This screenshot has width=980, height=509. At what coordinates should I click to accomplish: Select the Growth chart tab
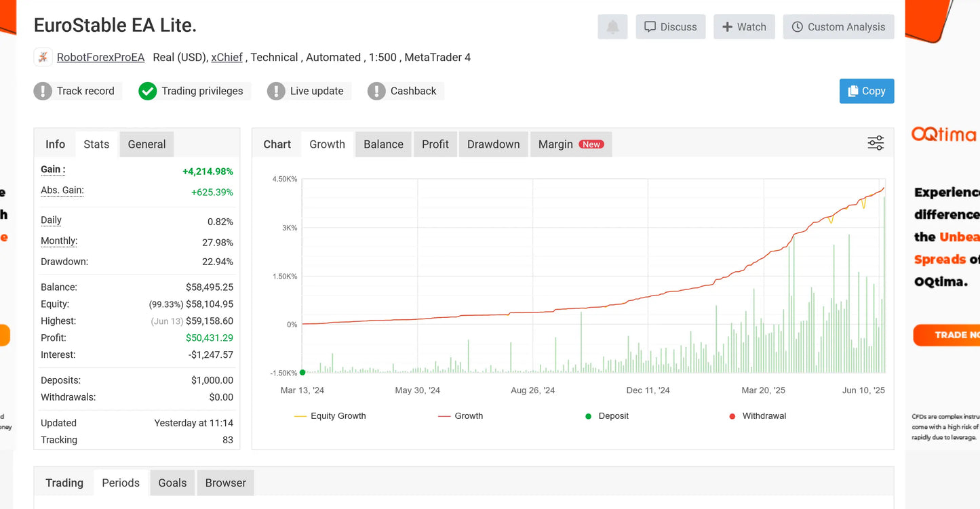[x=327, y=144]
